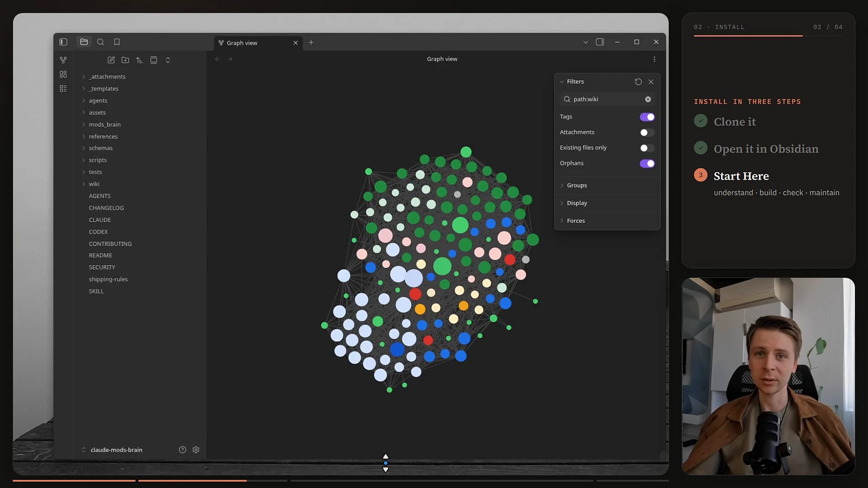The height and width of the screenshot is (488, 868).
Task: Open graph view from left ribbon
Action: 63,60
